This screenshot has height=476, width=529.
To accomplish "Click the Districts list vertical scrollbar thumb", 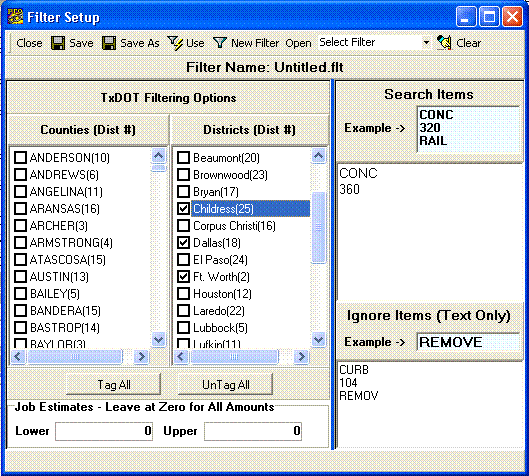I will [x=318, y=227].
